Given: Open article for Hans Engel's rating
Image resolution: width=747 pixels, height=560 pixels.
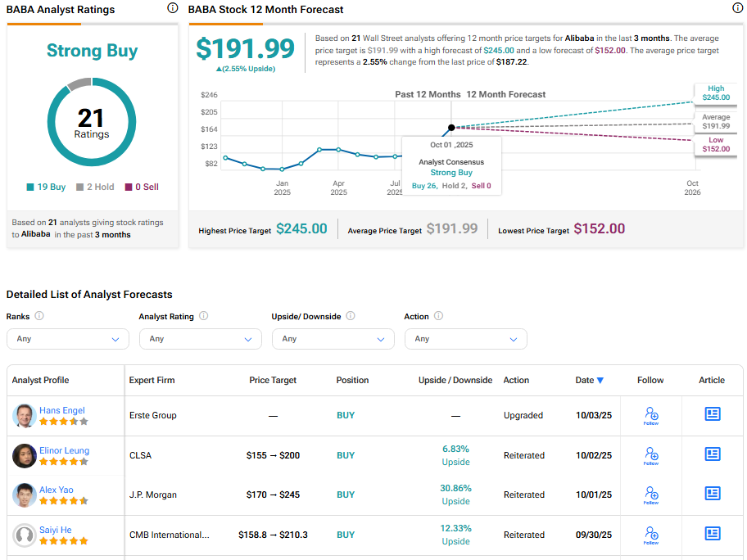Looking at the screenshot, I should point(713,414).
